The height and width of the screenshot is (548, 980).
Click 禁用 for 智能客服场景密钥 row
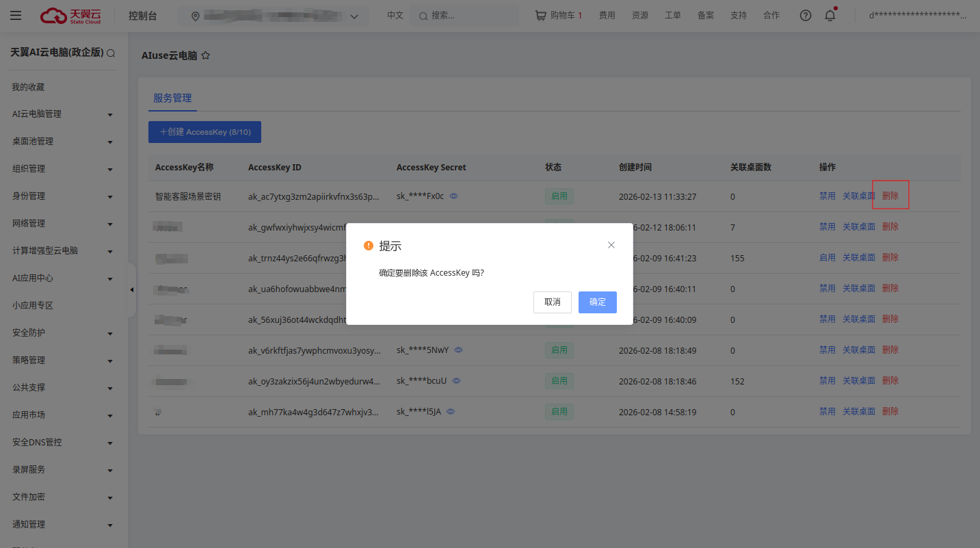click(x=827, y=196)
